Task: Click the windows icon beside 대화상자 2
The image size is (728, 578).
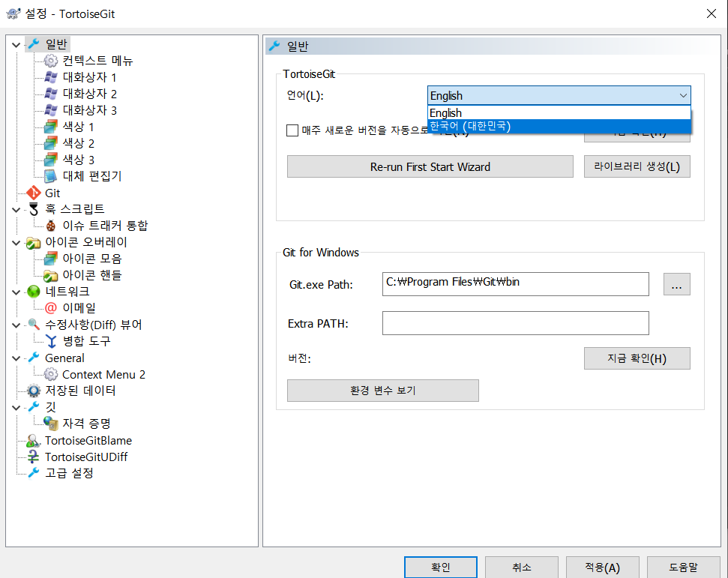Action: pyautogui.click(x=51, y=94)
